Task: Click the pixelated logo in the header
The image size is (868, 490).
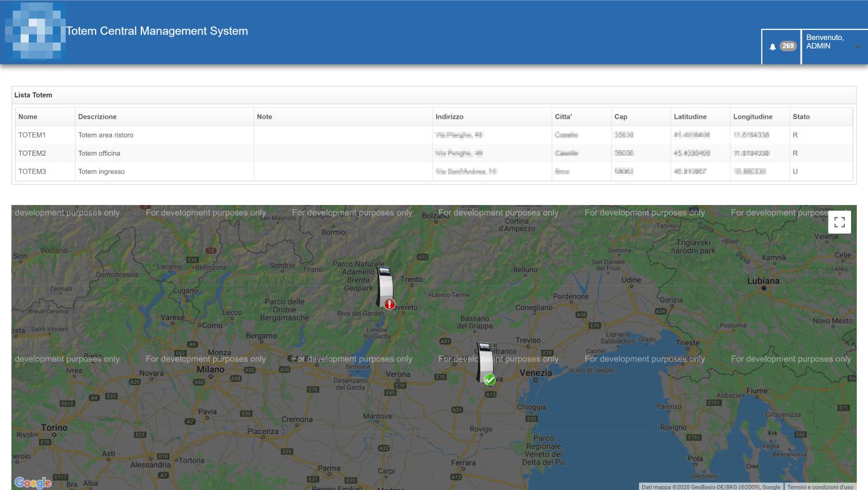Action: 35,31
